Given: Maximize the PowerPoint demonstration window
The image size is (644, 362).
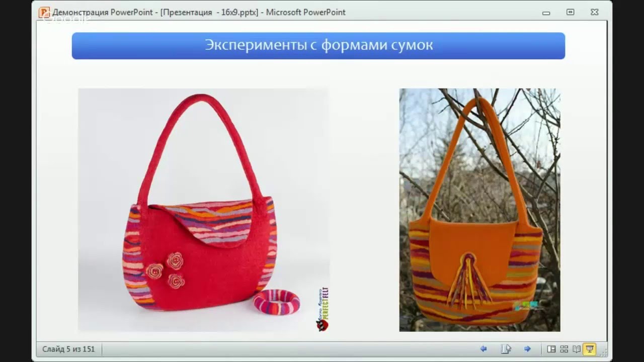Looking at the screenshot, I should click(570, 12).
